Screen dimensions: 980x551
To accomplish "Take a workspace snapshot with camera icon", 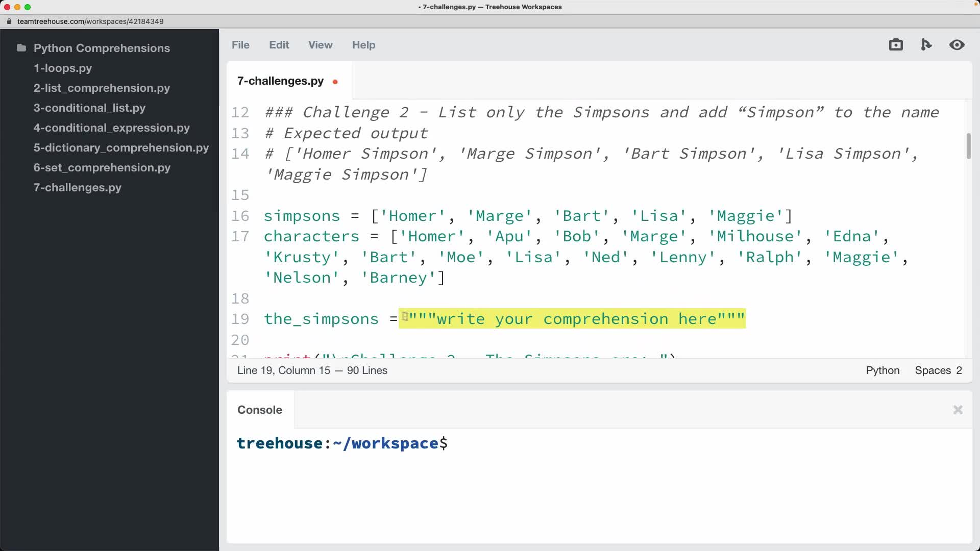I will [x=896, y=44].
